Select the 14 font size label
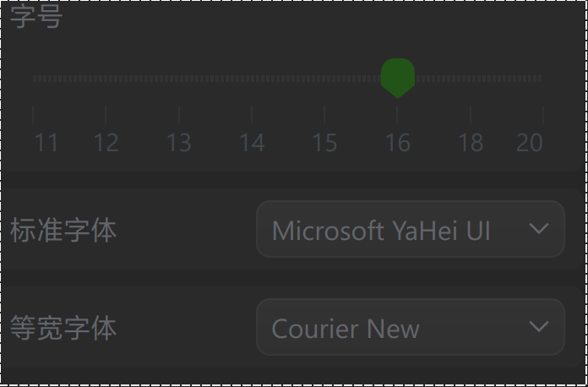 pyautogui.click(x=252, y=142)
